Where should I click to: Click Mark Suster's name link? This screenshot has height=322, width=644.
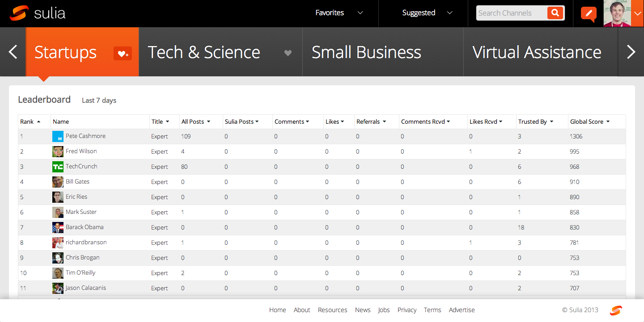point(81,212)
